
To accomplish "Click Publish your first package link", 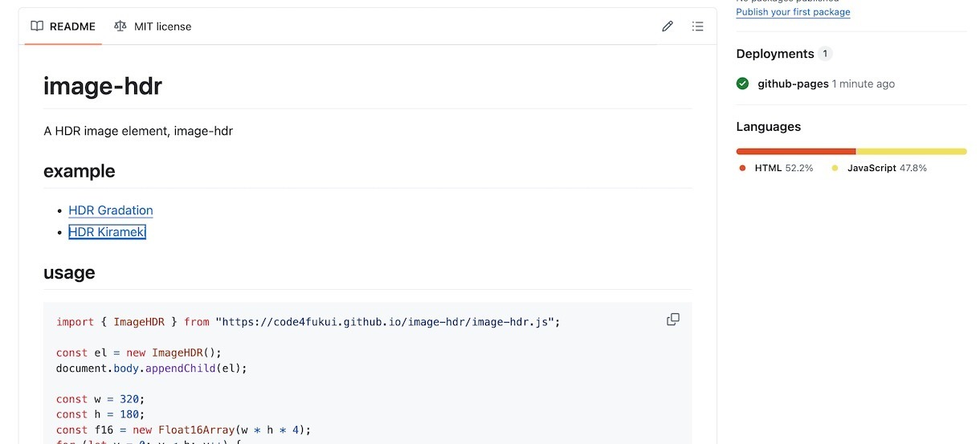I will [793, 12].
